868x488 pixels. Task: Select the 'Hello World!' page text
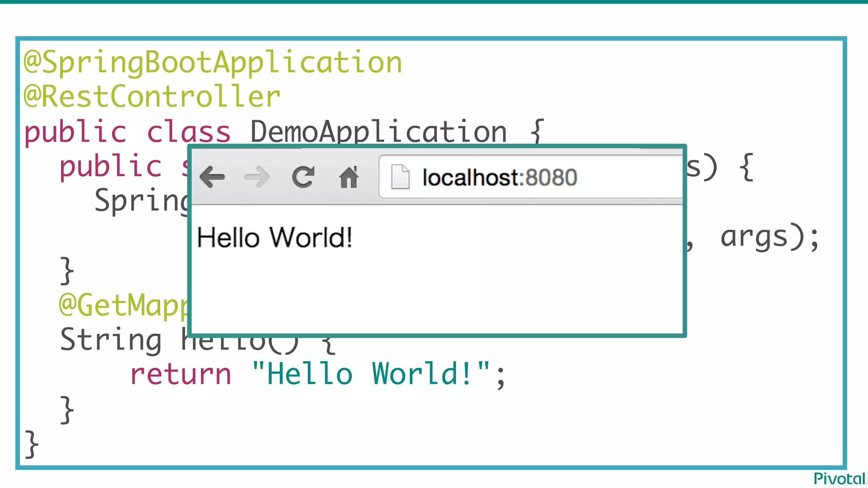[x=275, y=237]
